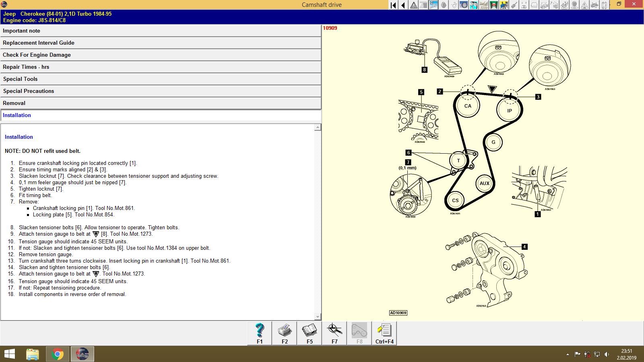Open the Special Precautions section

click(28, 91)
